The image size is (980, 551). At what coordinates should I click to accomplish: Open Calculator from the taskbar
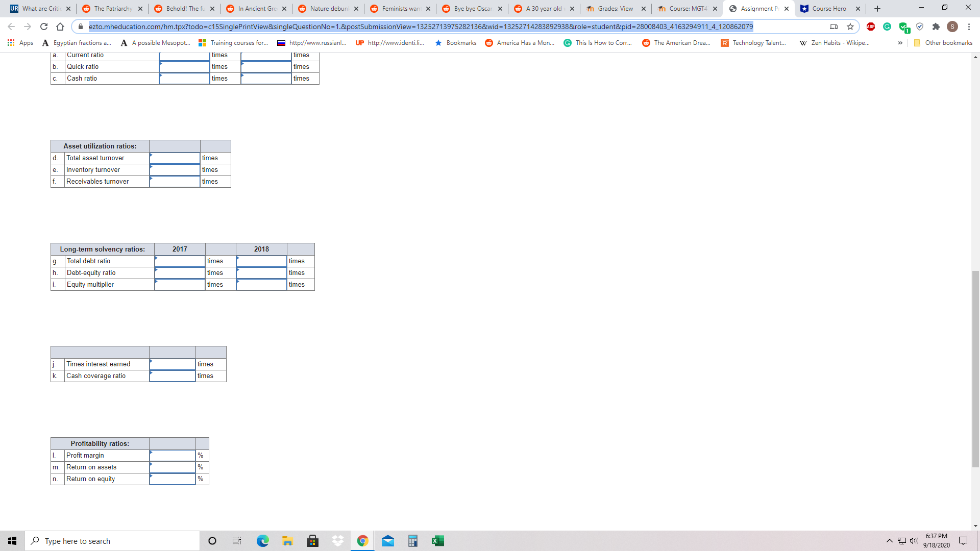412,540
